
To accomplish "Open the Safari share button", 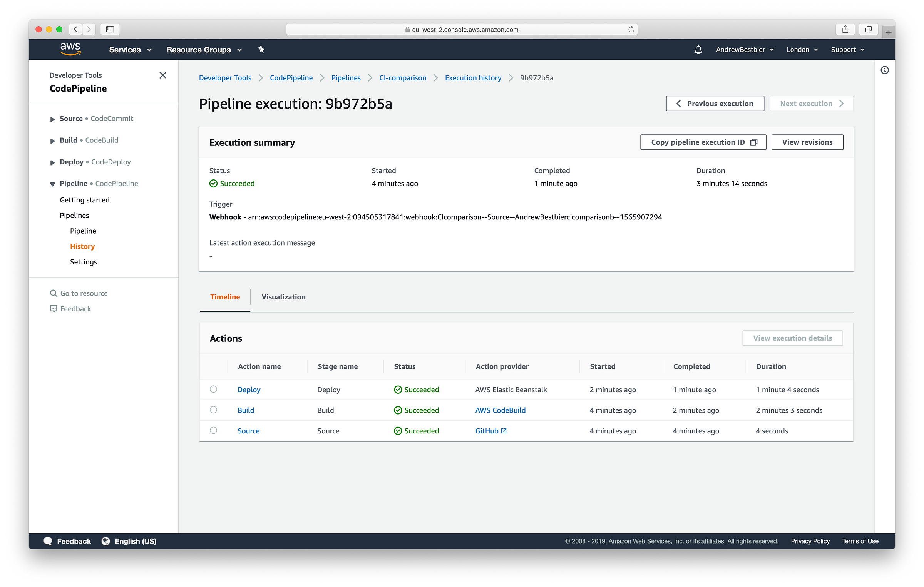I will [x=845, y=29].
